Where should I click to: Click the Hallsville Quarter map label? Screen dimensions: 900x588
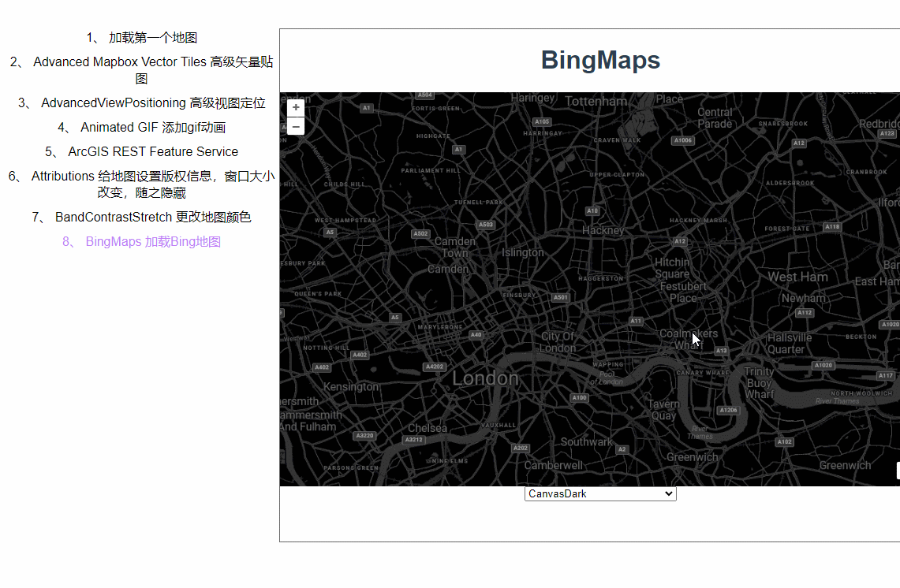click(x=790, y=344)
